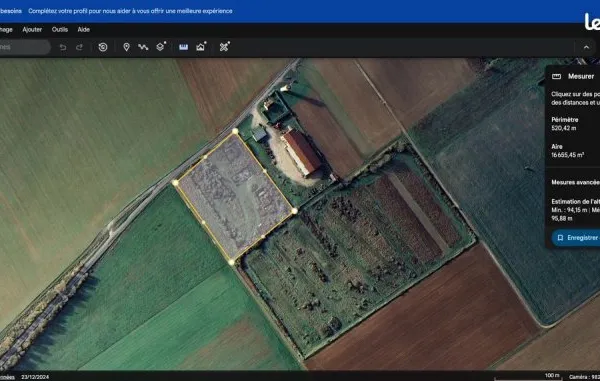600x381 pixels.
Task: Select the add placemark pin tool
Action: pyautogui.click(x=126, y=47)
